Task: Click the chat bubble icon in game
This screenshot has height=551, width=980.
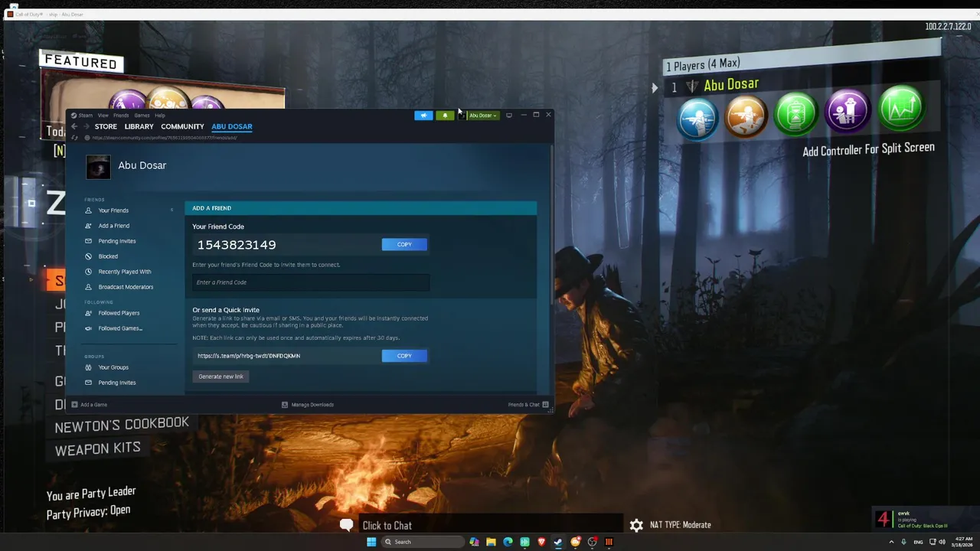Action: point(347,525)
